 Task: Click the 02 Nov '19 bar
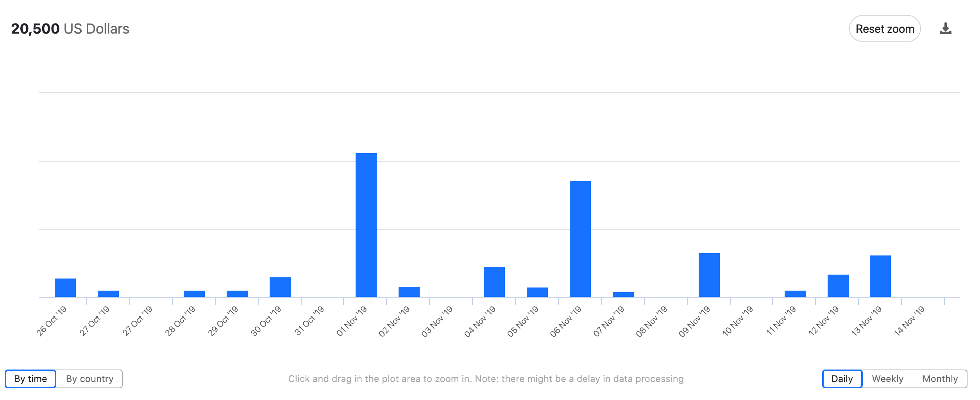coord(409,292)
